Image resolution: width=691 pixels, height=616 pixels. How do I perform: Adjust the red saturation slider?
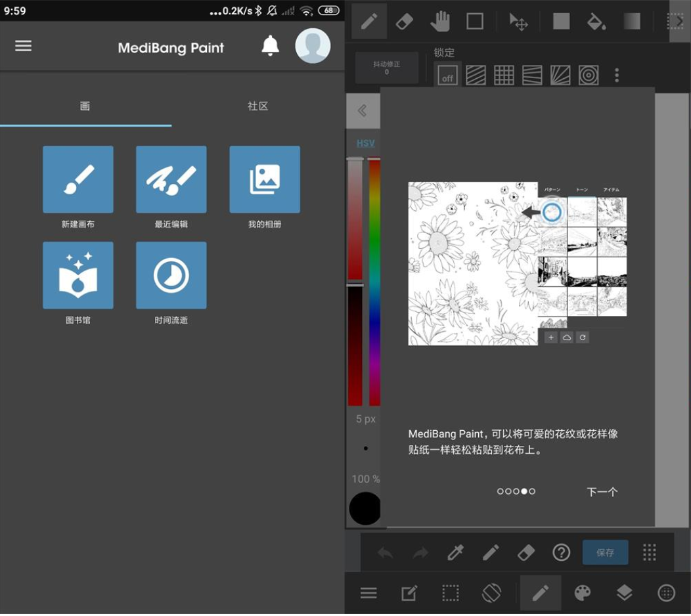(355, 219)
